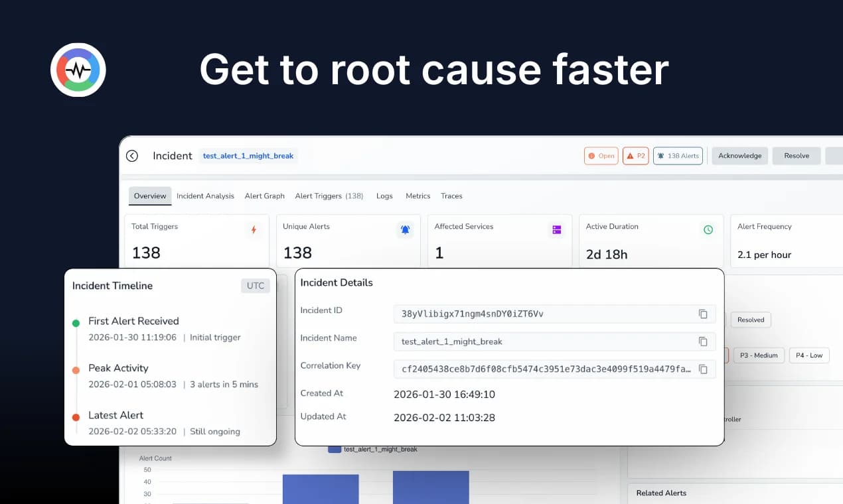Click the Acknowledge button
Viewport: 843px width, 504px height.
739,155
